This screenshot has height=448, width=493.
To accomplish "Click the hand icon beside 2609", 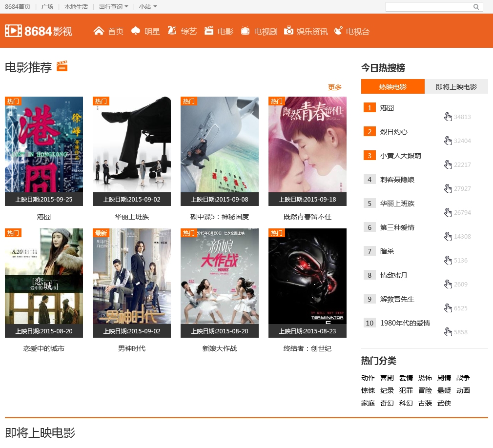I will [x=448, y=284].
